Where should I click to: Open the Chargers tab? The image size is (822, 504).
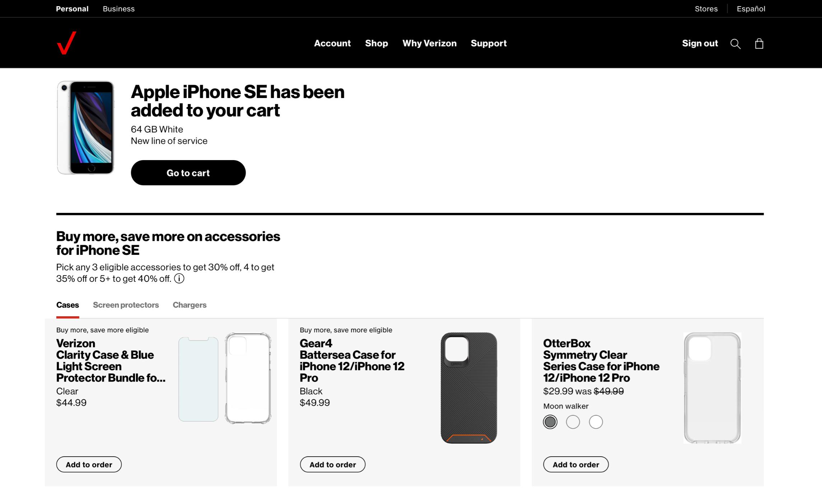click(x=190, y=305)
